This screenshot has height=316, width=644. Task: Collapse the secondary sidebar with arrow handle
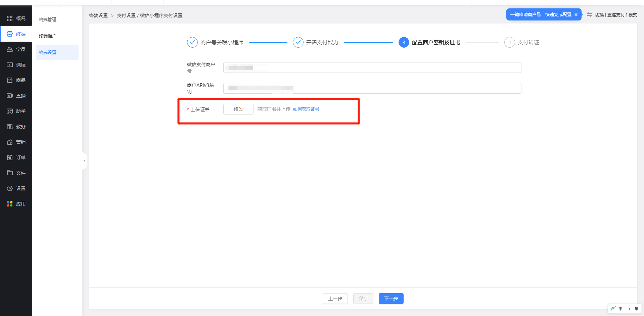click(x=85, y=161)
